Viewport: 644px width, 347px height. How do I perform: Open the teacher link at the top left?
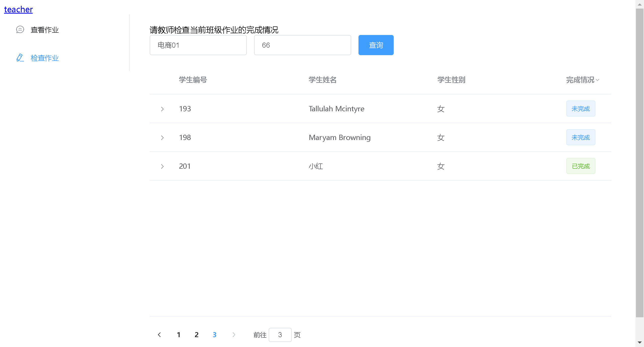[x=18, y=9]
